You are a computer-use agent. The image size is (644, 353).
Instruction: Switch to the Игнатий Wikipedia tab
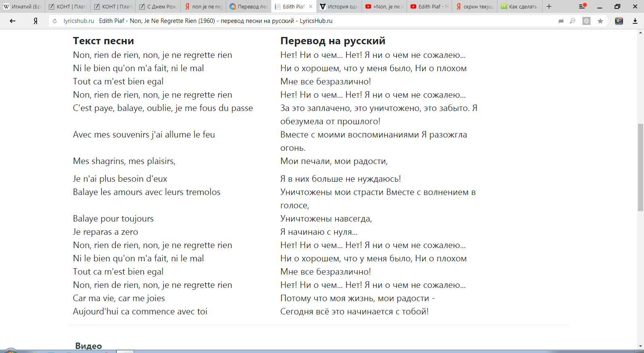pyautogui.click(x=22, y=6)
